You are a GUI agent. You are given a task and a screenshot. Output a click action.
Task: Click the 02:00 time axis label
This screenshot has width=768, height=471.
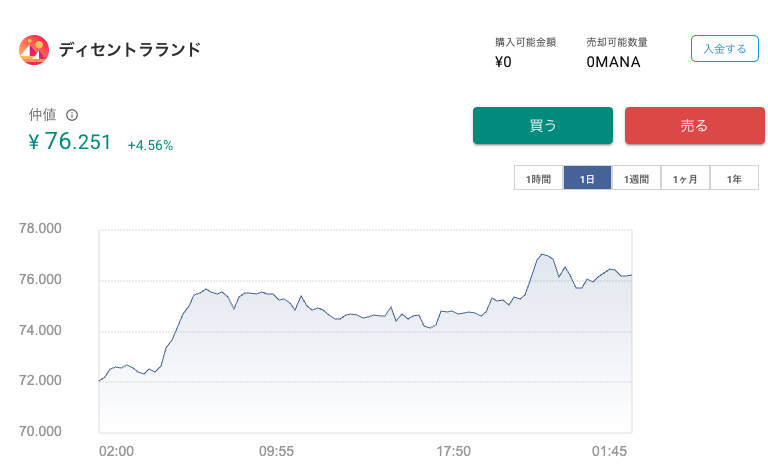116,451
